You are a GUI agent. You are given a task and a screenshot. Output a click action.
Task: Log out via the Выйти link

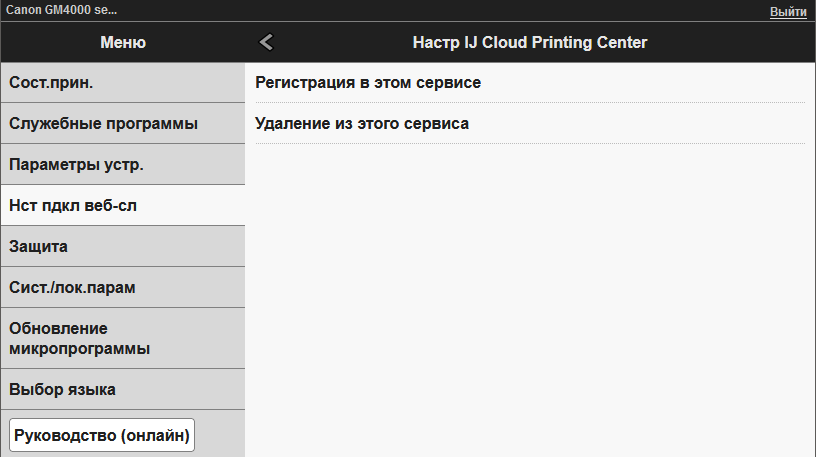pyautogui.click(x=788, y=11)
